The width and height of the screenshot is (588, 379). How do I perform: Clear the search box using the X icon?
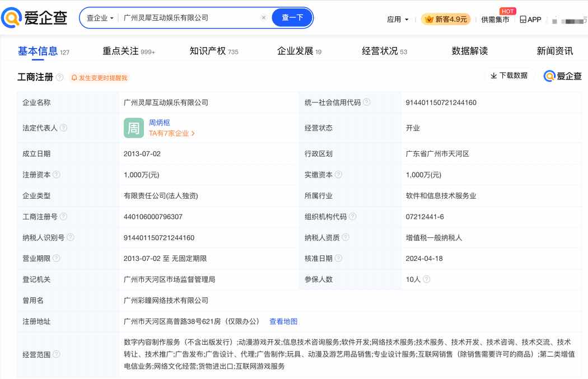click(x=264, y=17)
